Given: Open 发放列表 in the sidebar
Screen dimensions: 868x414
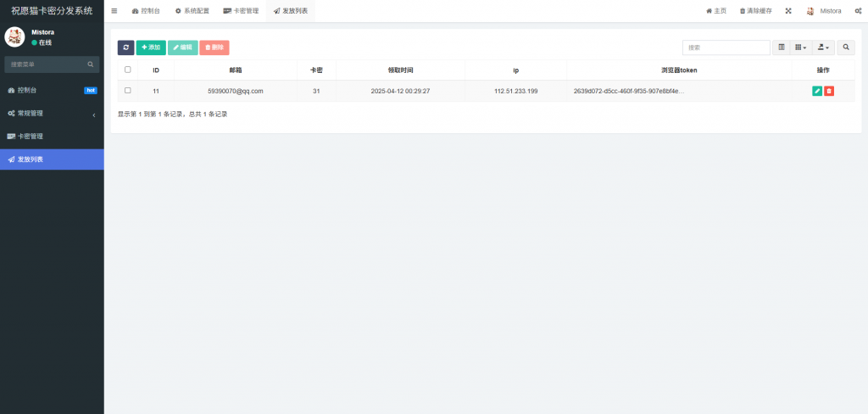Looking at the screenshot, I should pyautogui.click(x=52, y=159).
